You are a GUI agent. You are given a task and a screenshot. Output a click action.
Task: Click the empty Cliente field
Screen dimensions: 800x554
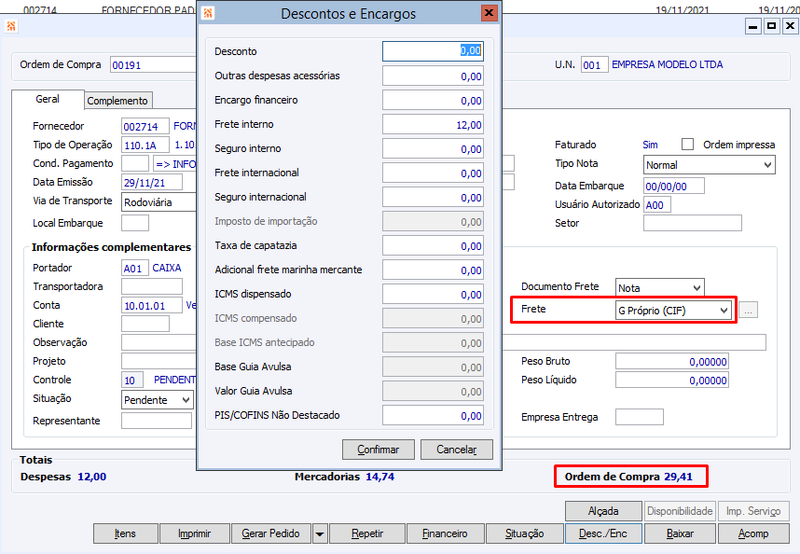[x=145, y=323]
